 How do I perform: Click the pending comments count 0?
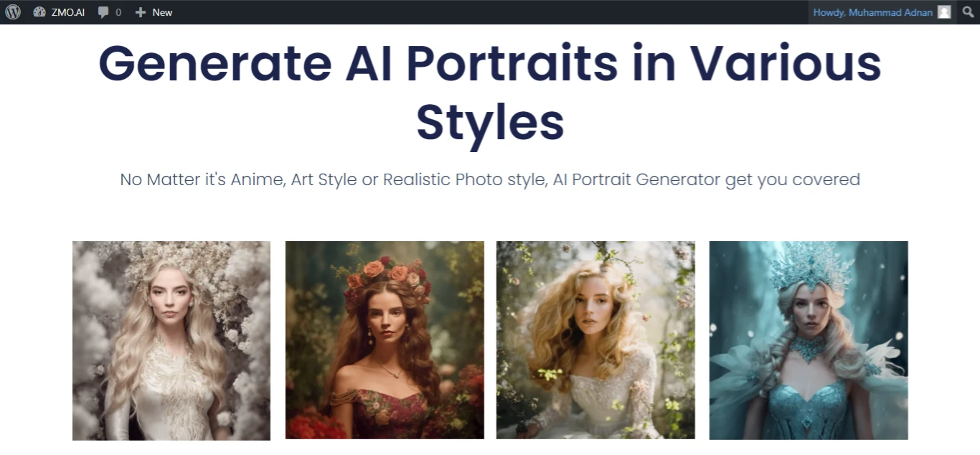coord(118,12)
